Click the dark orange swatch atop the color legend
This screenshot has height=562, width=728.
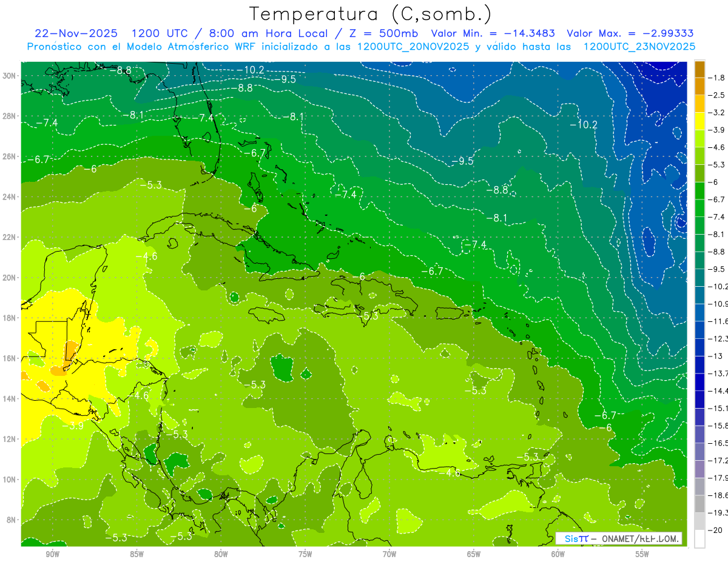point(699,69)
